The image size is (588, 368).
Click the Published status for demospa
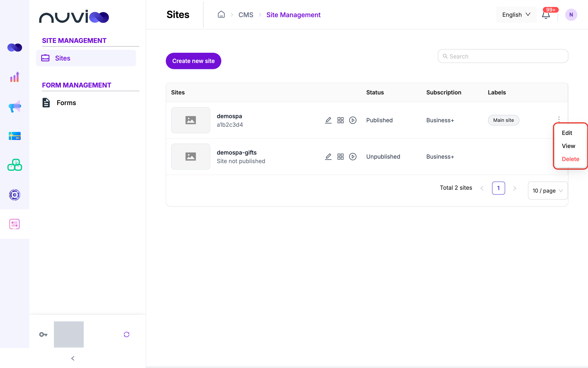pos(379,120)
